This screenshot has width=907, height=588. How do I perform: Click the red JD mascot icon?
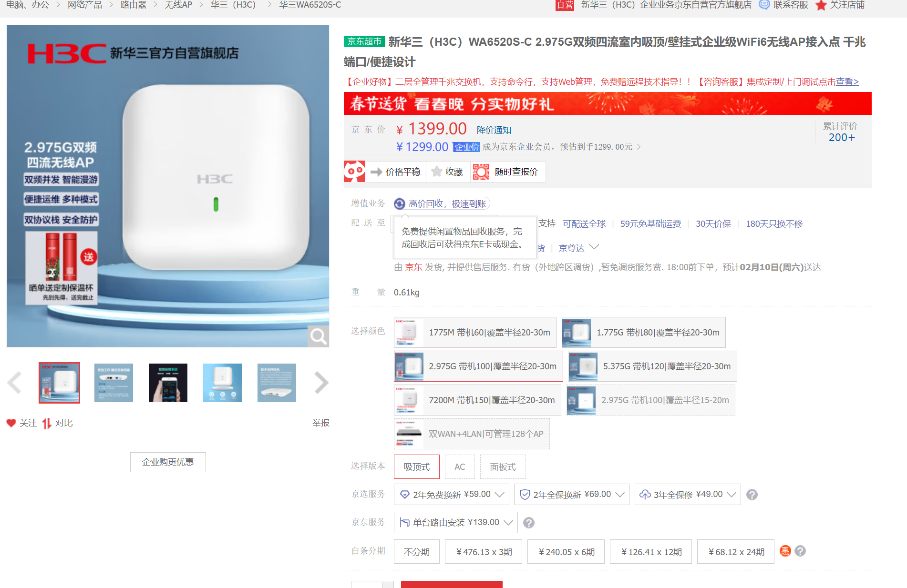(354, 172)
